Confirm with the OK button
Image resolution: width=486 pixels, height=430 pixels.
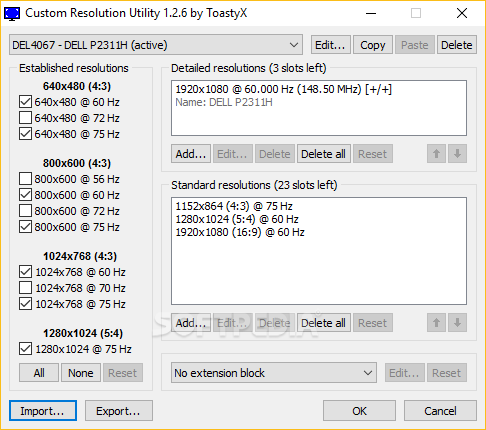click(359, 411)
